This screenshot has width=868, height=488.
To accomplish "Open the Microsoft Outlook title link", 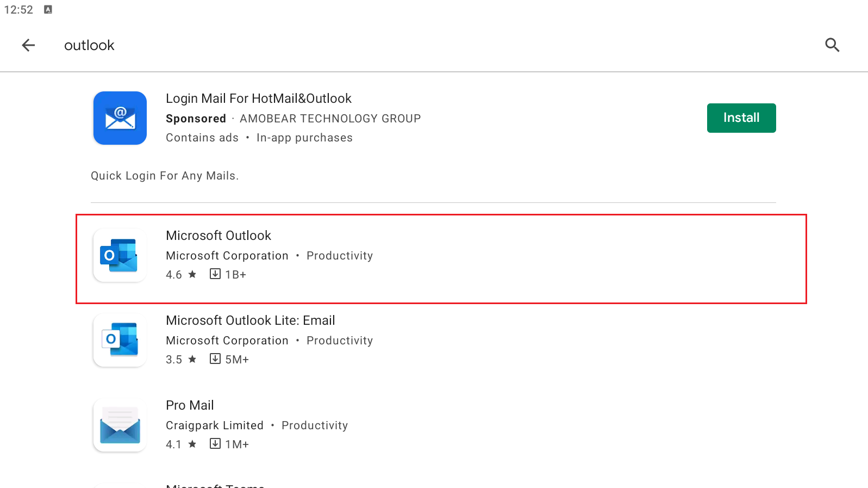I will coord(218,236).
